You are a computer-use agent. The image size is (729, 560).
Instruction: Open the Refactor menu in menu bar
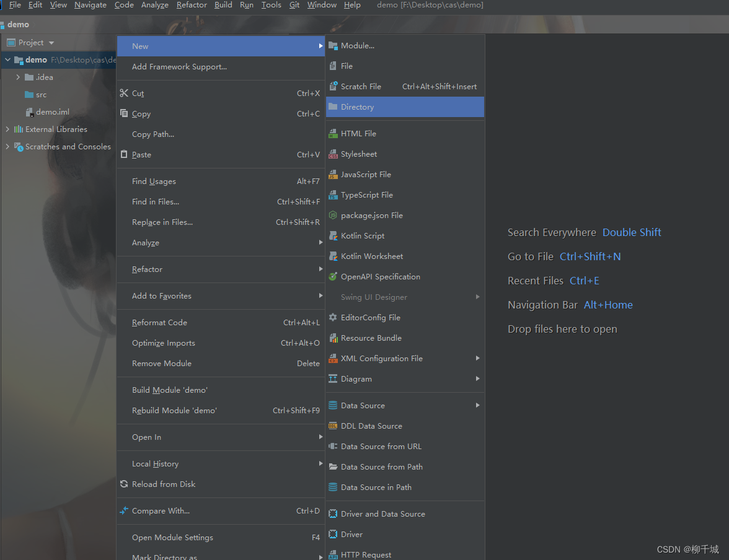click(192, 5)
